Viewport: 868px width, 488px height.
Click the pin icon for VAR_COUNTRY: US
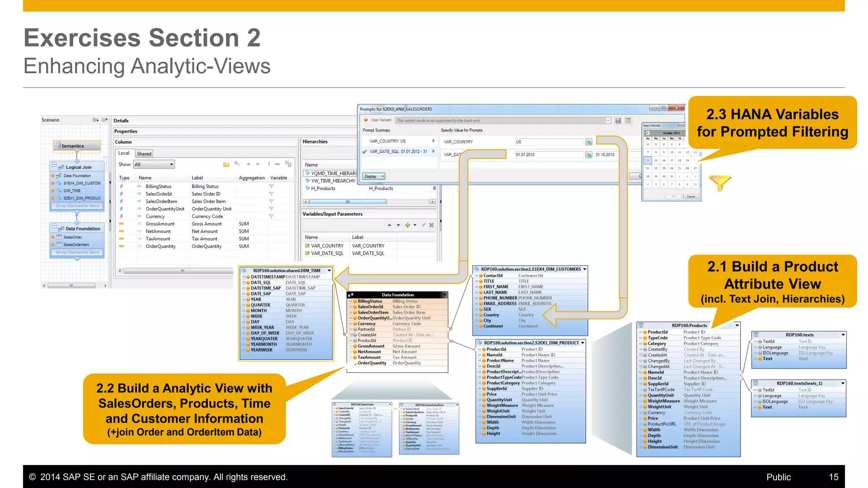tap(433, 141)
